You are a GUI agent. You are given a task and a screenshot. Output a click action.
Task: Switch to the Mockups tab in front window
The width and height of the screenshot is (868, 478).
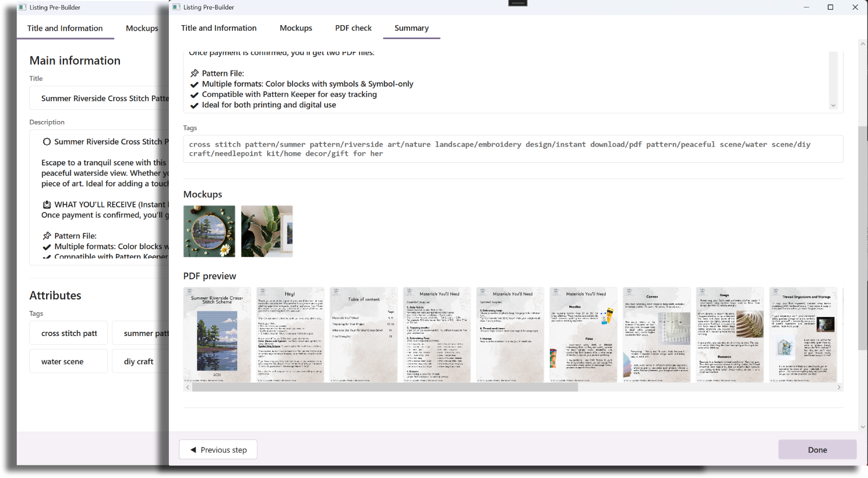[296, 28]
